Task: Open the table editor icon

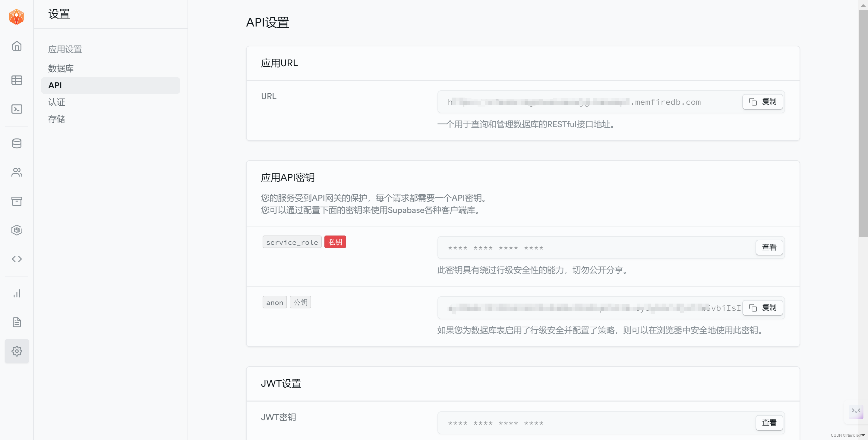Action: click(x=17, y=80)
